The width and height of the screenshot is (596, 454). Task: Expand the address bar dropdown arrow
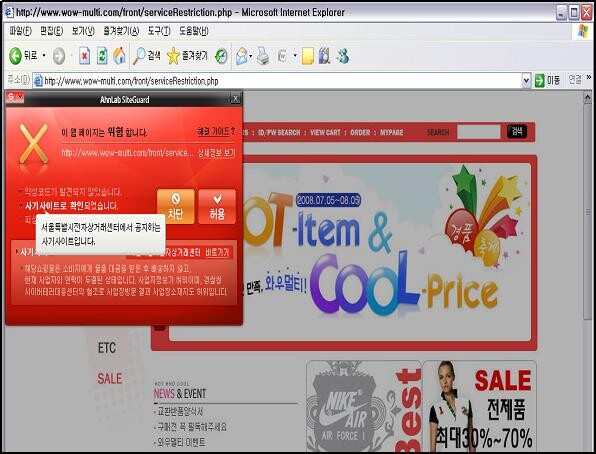click(526, 80)
